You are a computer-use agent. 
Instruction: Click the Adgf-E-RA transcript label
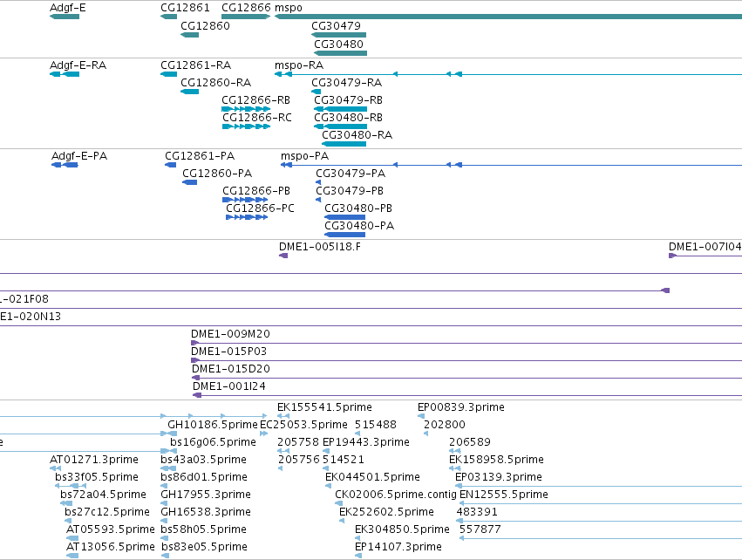click(78, 65)
